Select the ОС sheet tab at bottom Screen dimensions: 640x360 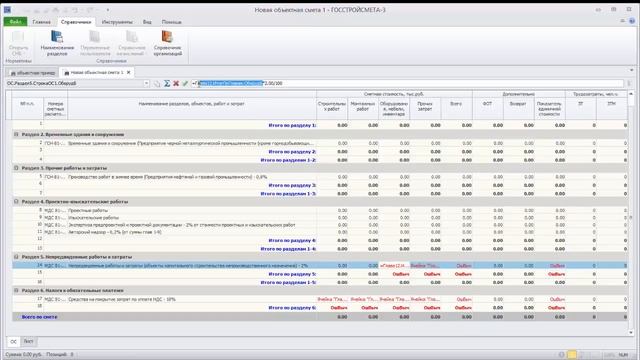pos(13,341)
